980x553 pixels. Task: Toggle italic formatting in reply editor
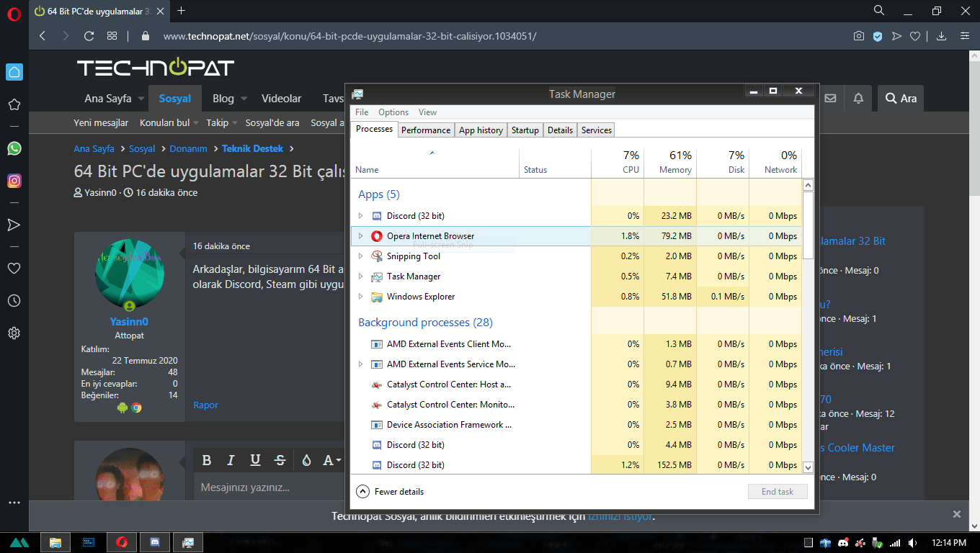pos(231,460)
